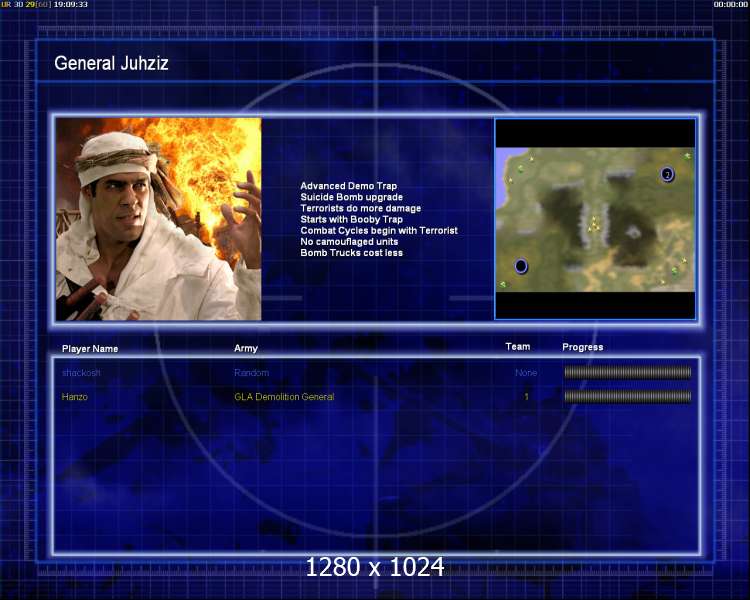Select player name Hanzo

pyautogui.click(x=75, y=397)
